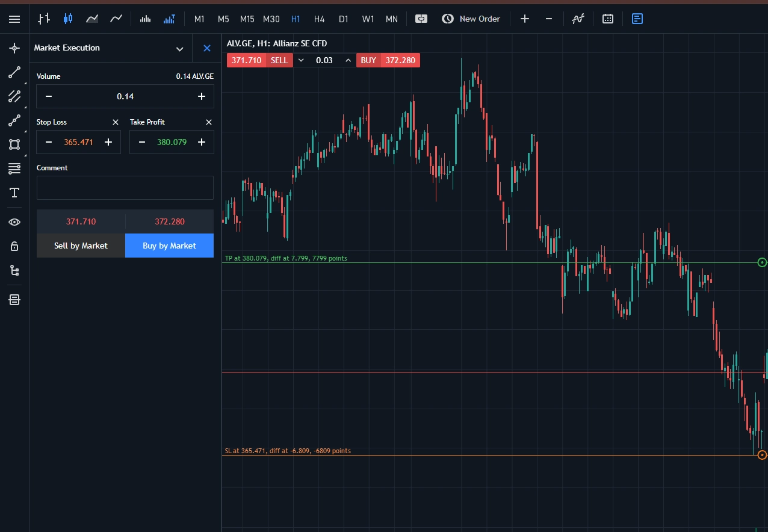Toggle visibility of drawn objects via eye icon

tap(14, 221)
